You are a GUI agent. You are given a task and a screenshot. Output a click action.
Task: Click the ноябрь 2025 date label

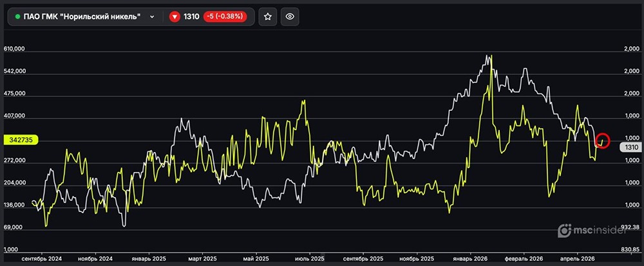click(417, 259)
